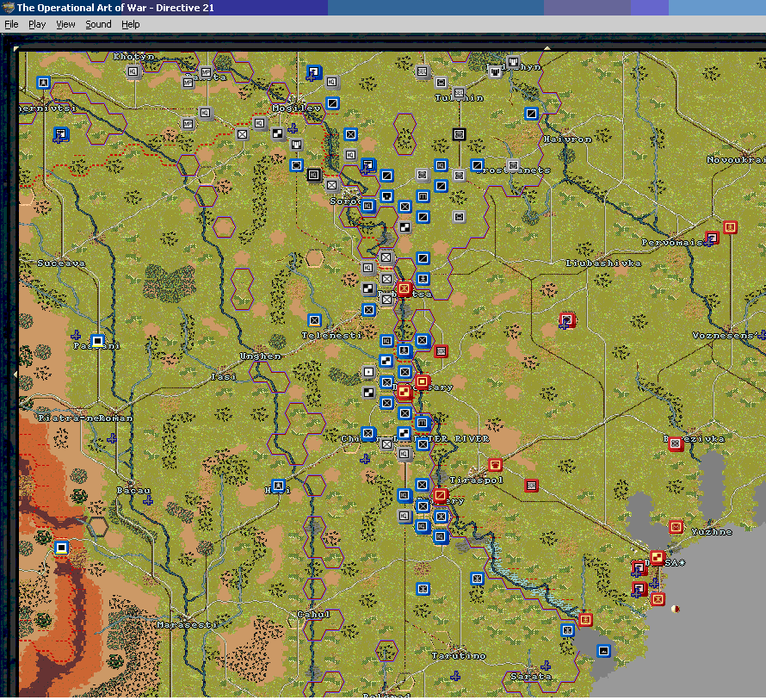Open the Help menu
This screenshot has height=700, width=766.
131,24
